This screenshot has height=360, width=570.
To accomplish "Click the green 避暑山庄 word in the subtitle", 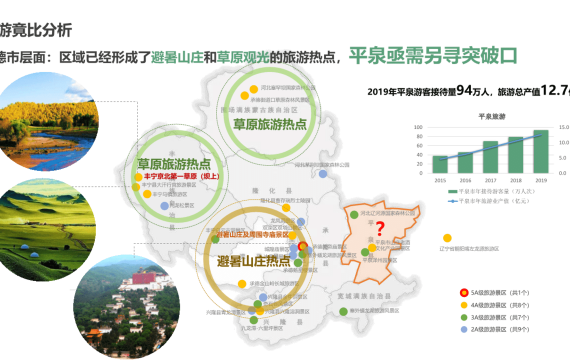I will point(177,57).
